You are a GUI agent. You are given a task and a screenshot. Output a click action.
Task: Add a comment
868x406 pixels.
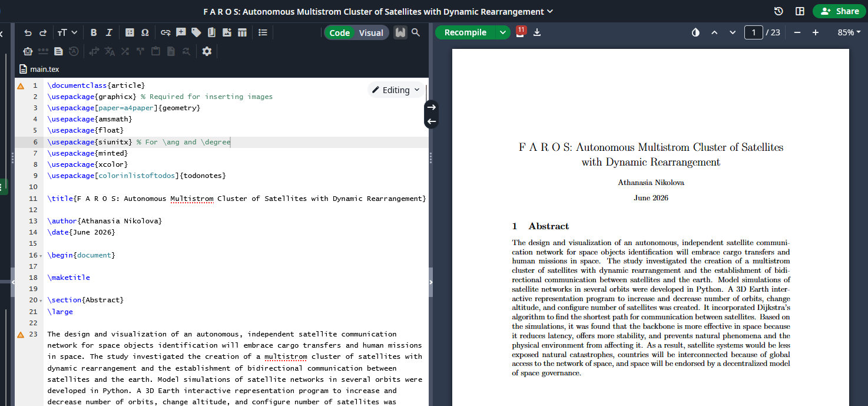pos(181,33)
